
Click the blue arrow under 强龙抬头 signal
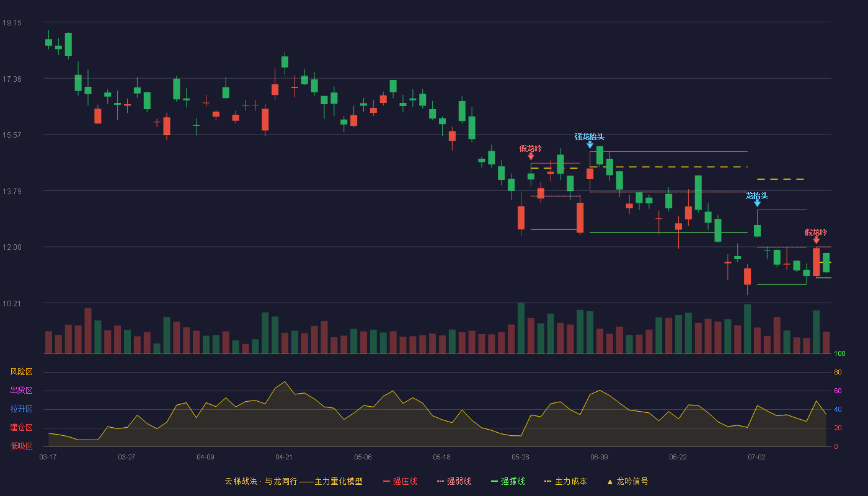click(x=590, y=145)
